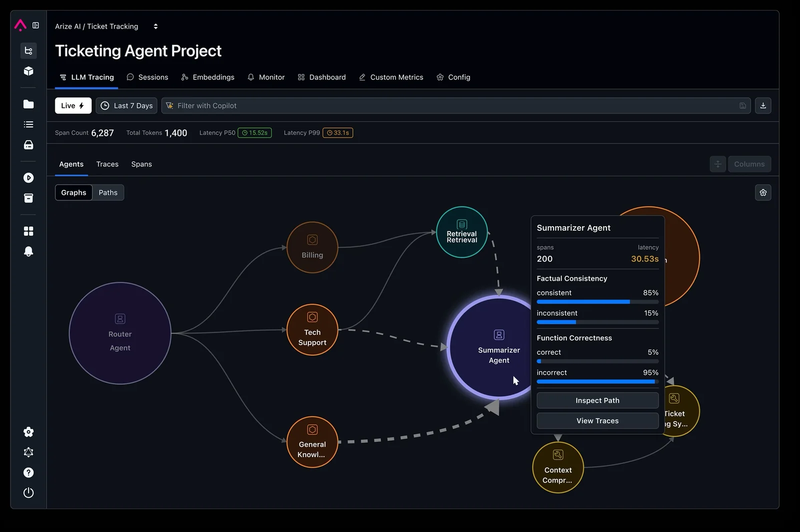Click the incorrect 95% progress bar in popup
Image resolution: width=800 pixels, height=532 pixels.
[596, 381]
